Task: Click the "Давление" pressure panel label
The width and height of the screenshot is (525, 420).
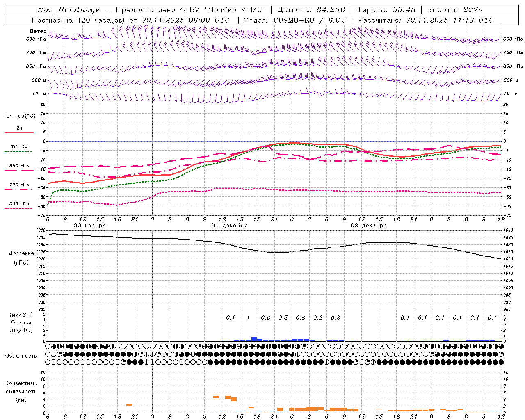Action: click(x=21, y=253)
